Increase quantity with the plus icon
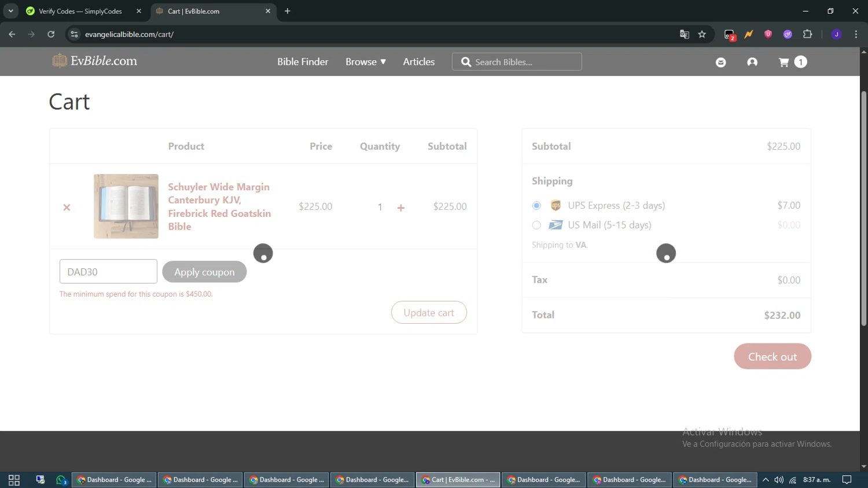The width and height of the screenshot is (868, 488). (401, 208)
